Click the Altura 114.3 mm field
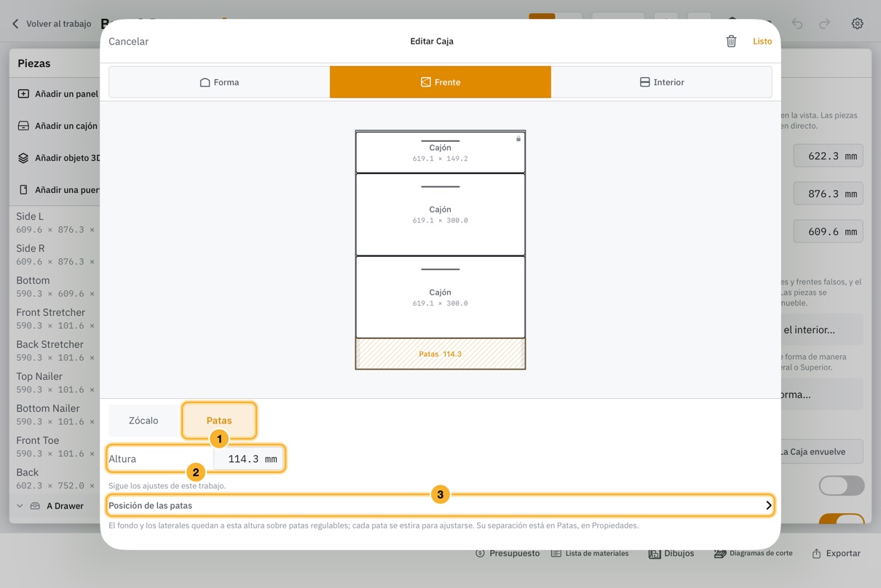881x588 pixels. tap(248, 459)
